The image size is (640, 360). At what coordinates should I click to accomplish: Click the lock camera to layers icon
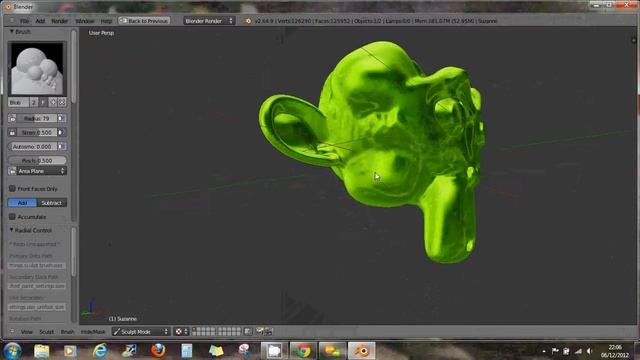[248, 331]
